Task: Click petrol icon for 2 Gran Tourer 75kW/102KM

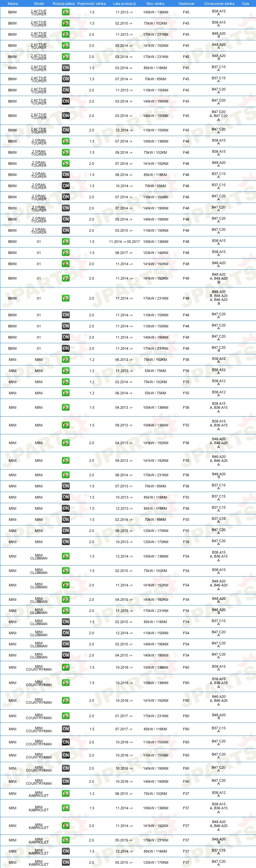Action: coord(65,152)
